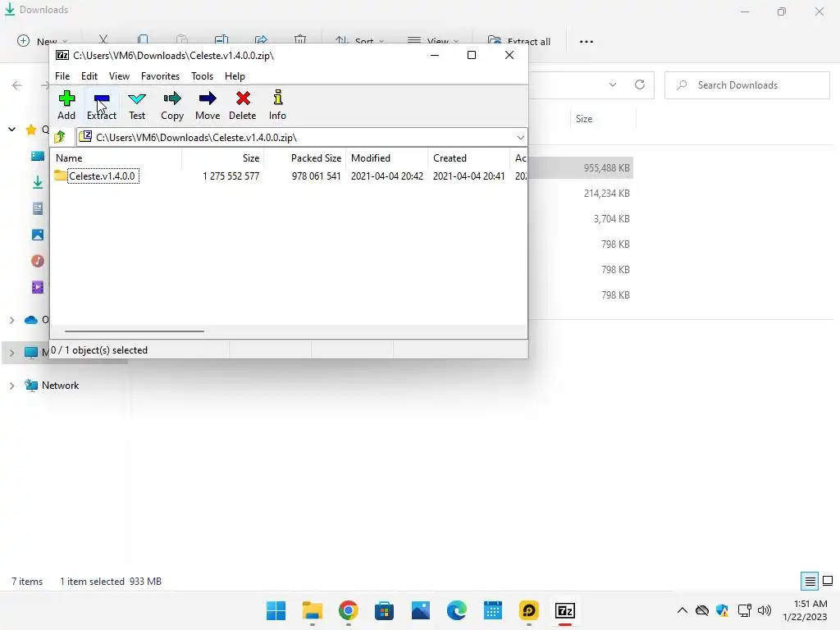Open Pictures in Quick access sidebar
Image resolution: width=840 pixels, height=630 pixels.
tap(38, 235)
